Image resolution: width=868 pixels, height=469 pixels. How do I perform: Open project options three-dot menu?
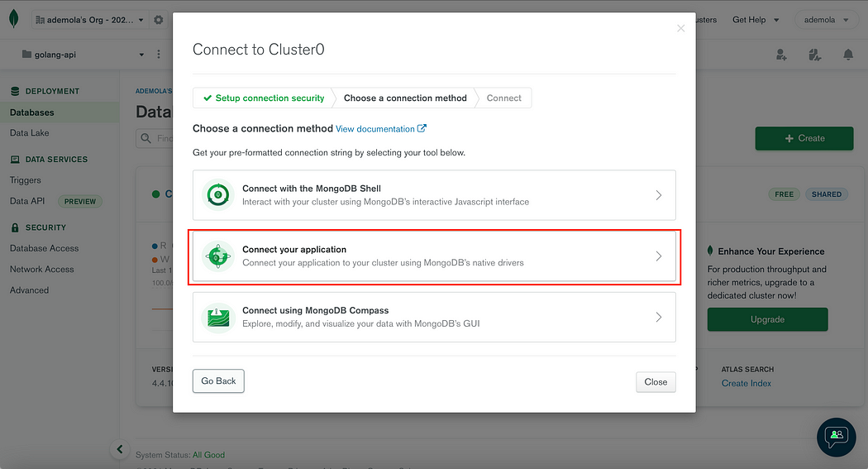coord(159,55)
